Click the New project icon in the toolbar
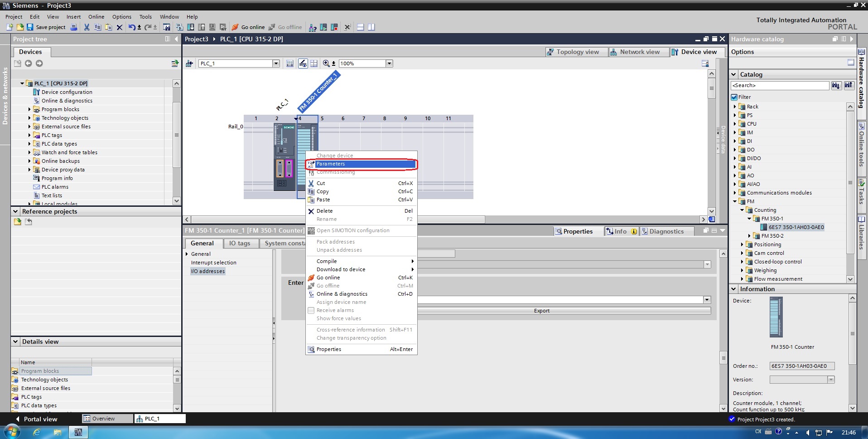 point(10,27)
